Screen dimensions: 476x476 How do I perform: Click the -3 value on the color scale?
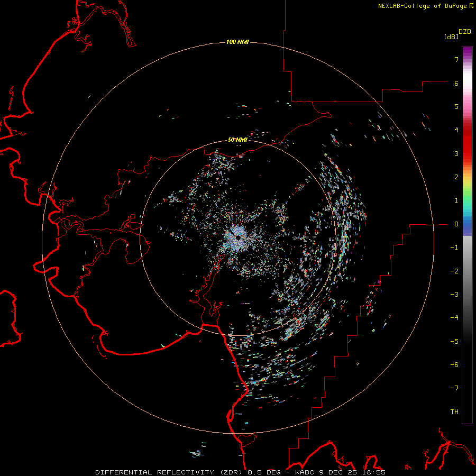(454, 295)
